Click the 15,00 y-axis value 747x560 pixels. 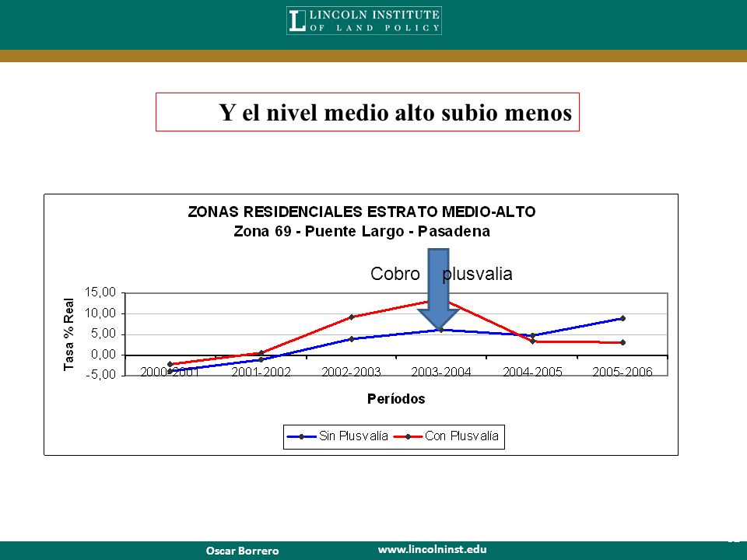coord(100,292)
